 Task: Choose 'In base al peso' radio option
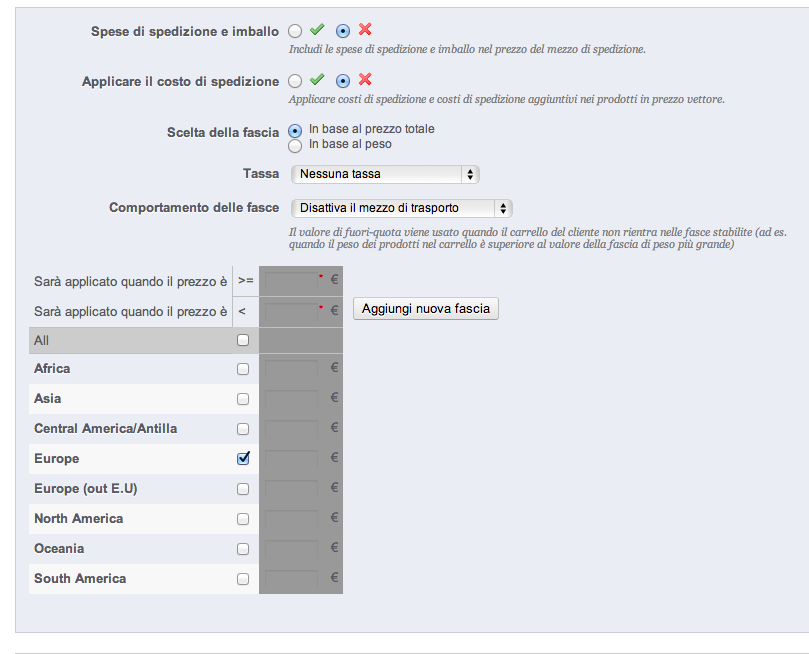[295, 145]
